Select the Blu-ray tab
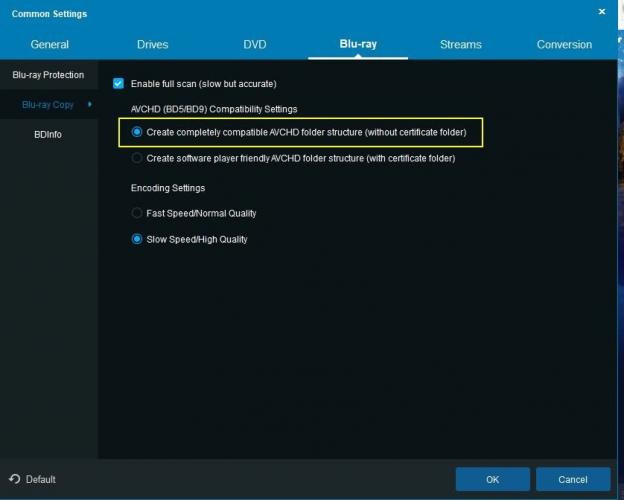 (358, 44)
